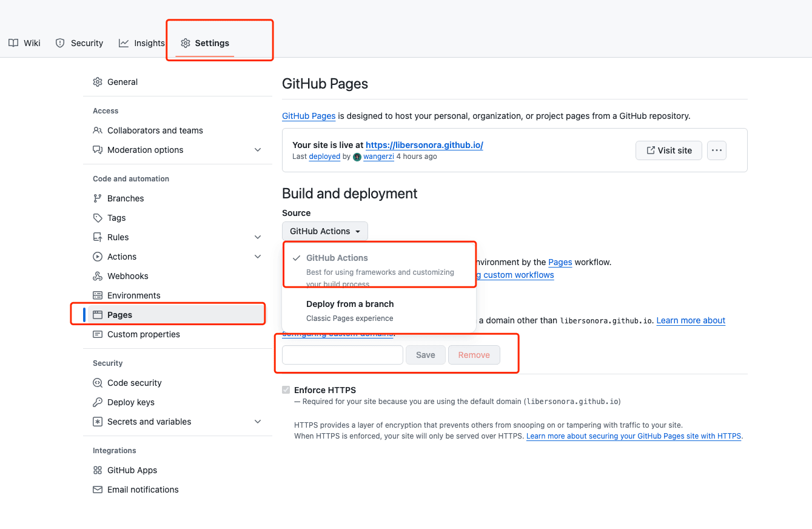Viewport: 812px width, 529px height.
Task: Open Webhooks settings
Action: coord(177,276)
